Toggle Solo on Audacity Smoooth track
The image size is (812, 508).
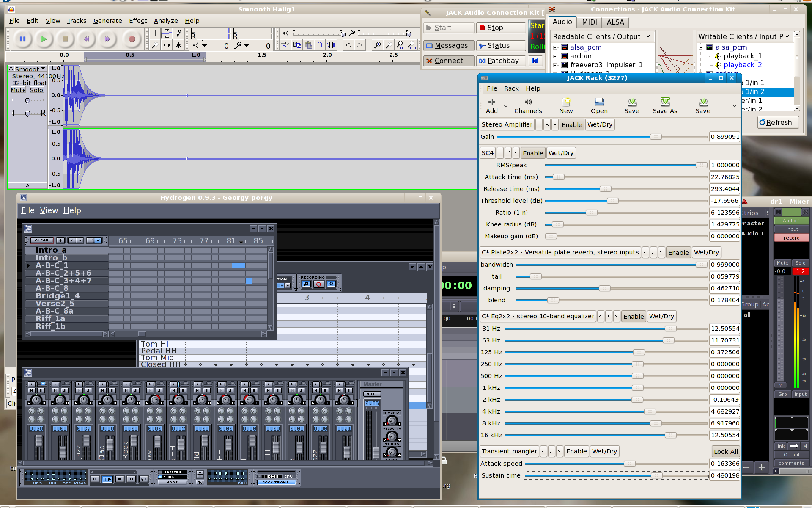point(36,90)
